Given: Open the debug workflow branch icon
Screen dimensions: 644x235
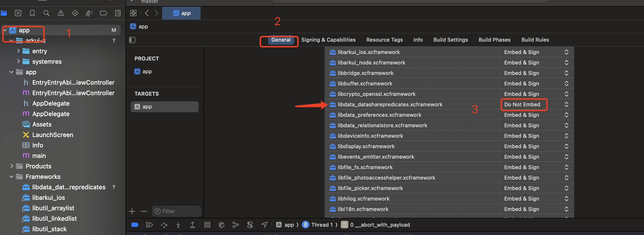Looking at the screenshot, I should point(235,225).
